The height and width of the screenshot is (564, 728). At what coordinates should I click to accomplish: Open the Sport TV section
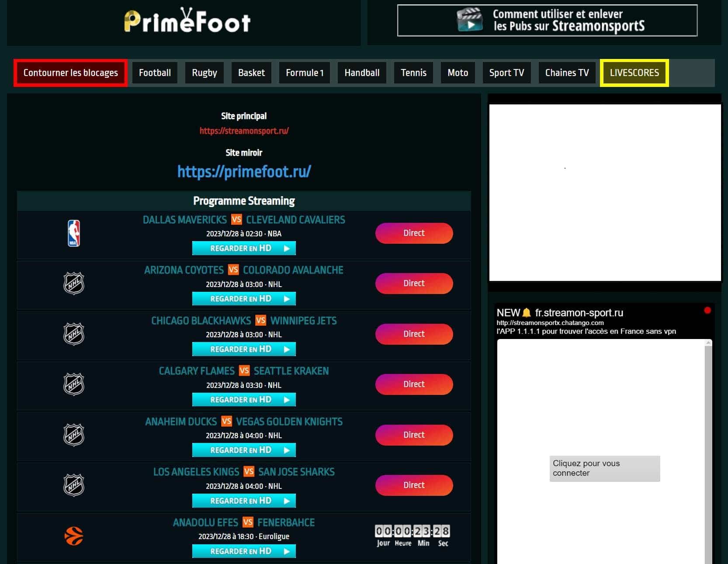click(x=506, y=73)
